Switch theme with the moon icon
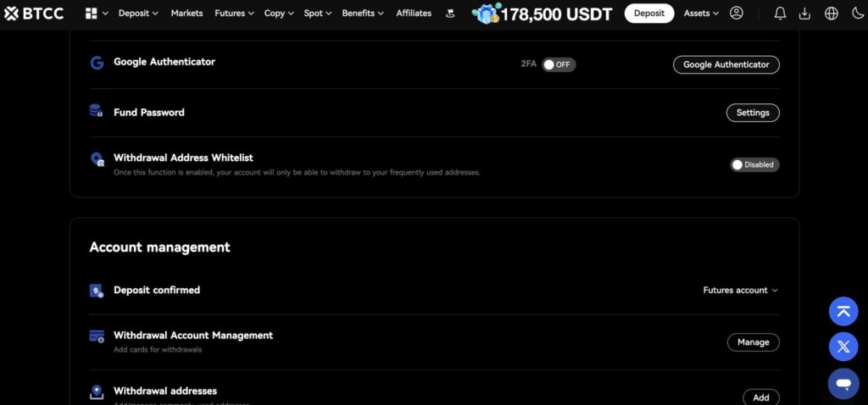 click(x=857, y=14)
